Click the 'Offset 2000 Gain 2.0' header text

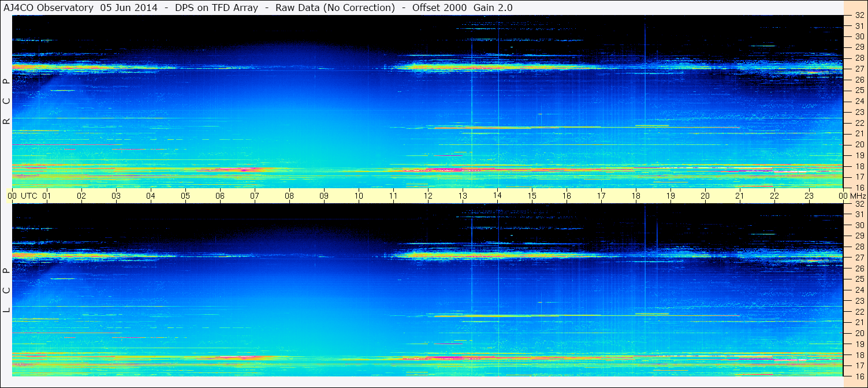click(x=462, y=8)
